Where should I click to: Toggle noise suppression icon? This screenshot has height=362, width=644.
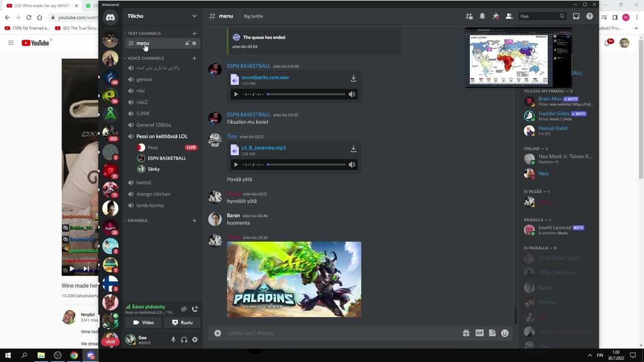pyautogui.click(x=184, y=309)
